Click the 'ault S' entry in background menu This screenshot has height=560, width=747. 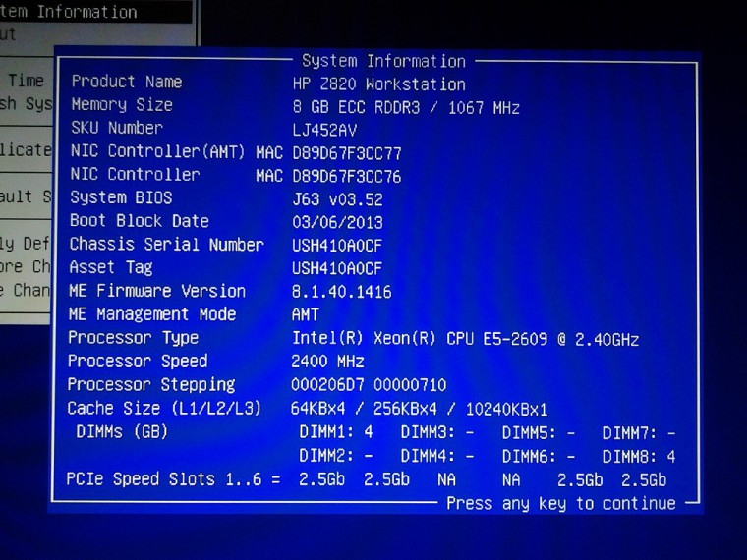click(26, 196)
